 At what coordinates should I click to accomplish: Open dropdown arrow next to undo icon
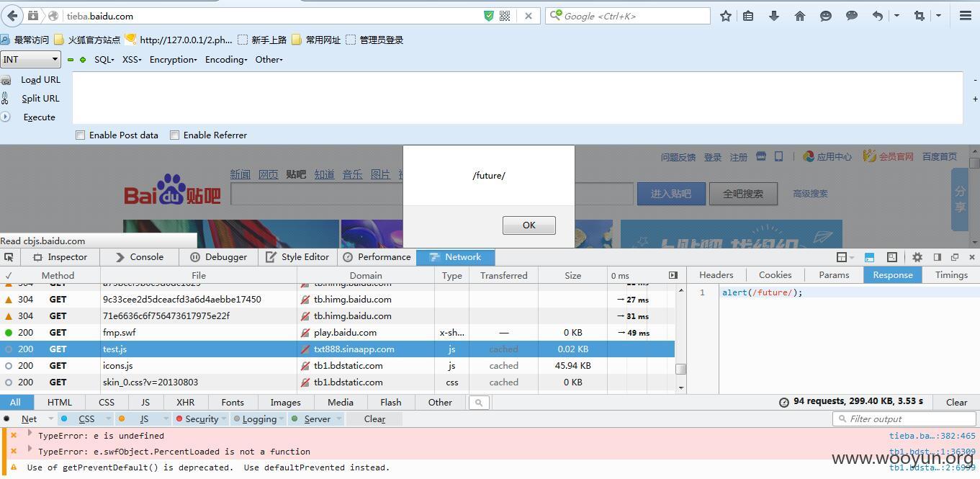tap(896, 16)
